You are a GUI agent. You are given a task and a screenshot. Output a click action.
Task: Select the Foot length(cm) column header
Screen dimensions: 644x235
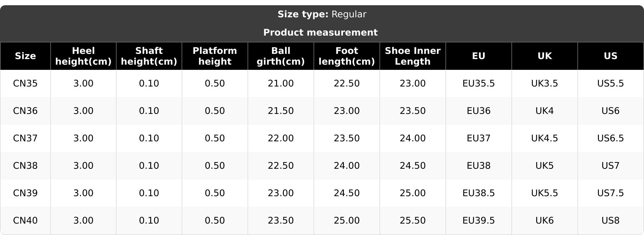pos(346,56)
